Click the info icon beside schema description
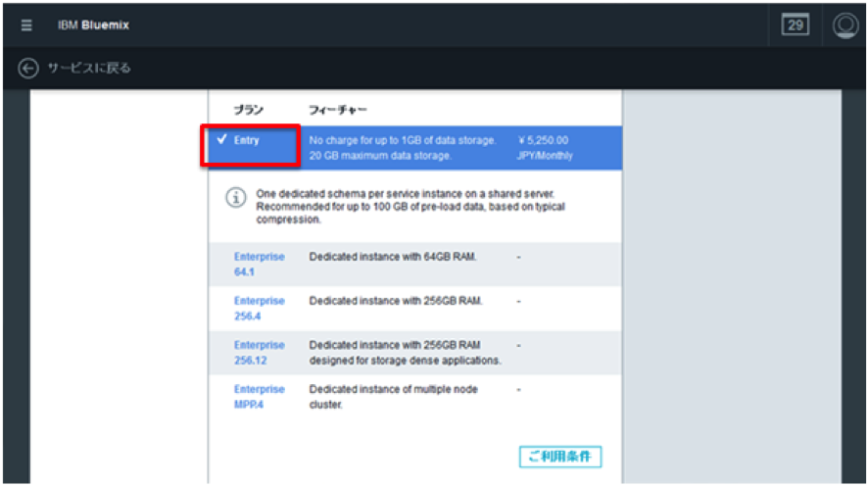868x487 pixels. click(236, 198)
